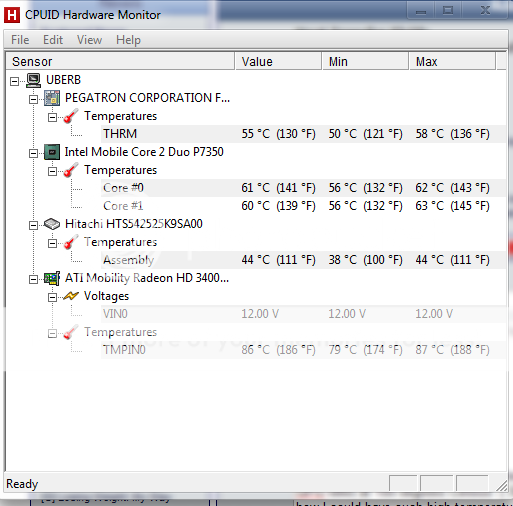The image size is (513, 506).
Task: Click TMPIN0 value 86 °C
Action: click(x=278, y=350)
